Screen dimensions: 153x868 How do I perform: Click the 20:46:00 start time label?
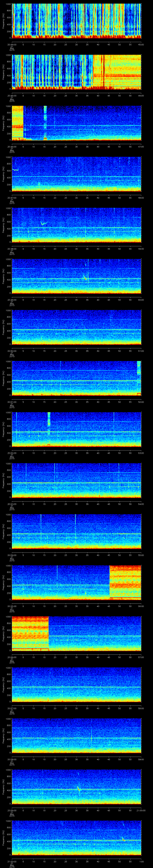(x=12, y=147)
